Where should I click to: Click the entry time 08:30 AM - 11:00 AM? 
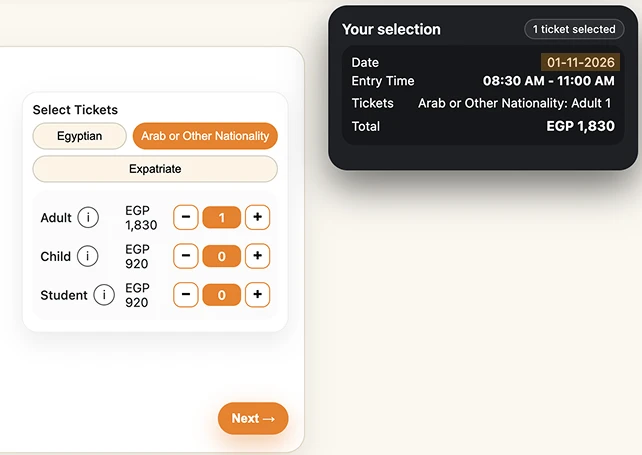pos(549,81)
